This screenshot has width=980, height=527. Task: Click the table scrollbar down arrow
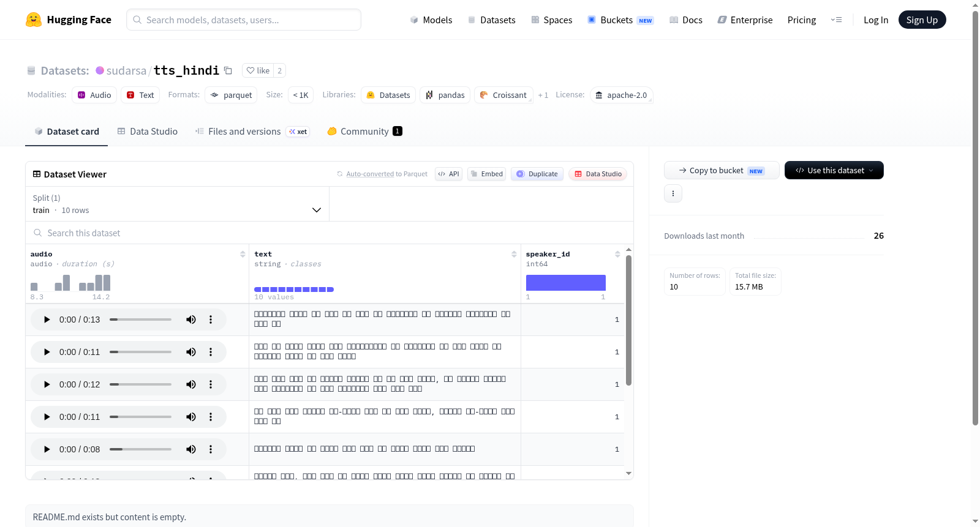[628, 473]
